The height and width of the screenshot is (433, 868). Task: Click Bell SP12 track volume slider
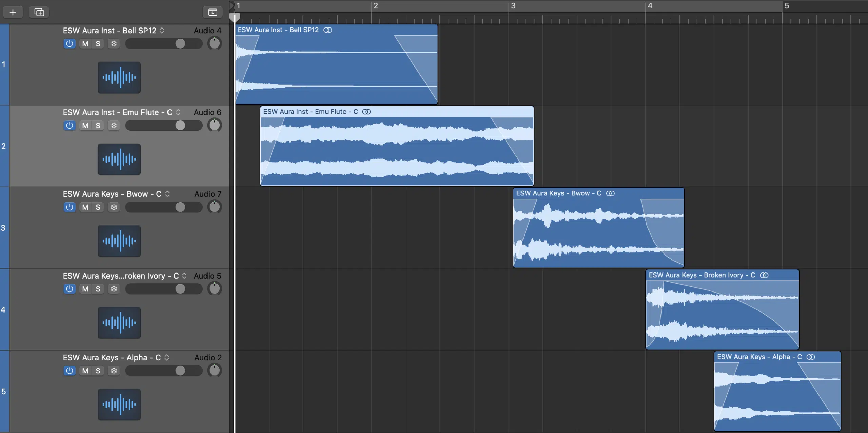pos(164,44)
